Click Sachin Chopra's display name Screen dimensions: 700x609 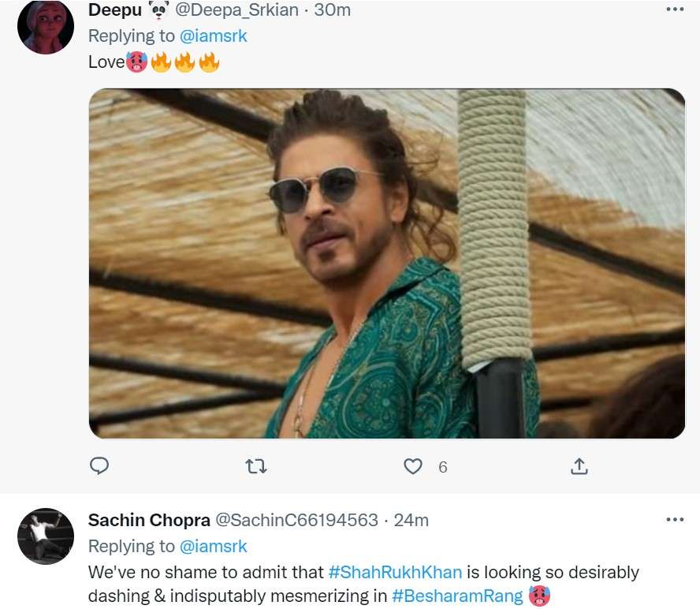[x=149, y=519]
